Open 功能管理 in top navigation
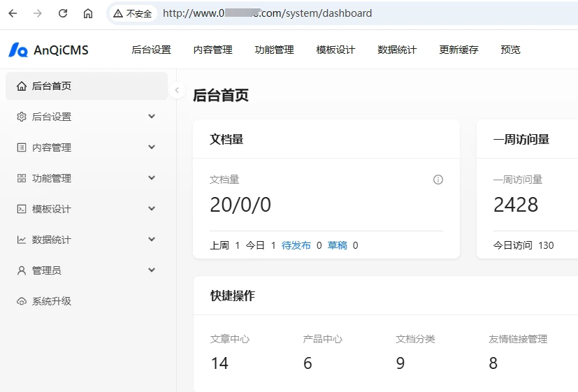This screenshot has height=392, width=578. coord(275,50)
